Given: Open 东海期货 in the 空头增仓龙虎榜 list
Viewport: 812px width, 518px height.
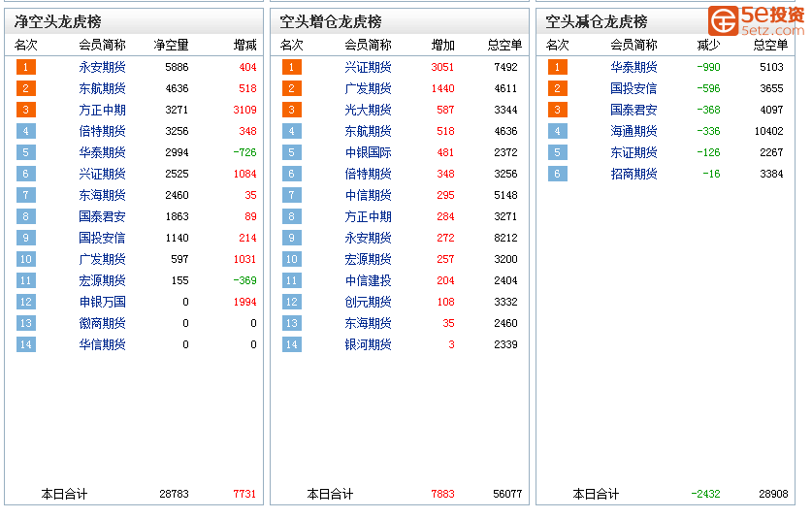Looking at the screenshot, I should coord(369,323).
